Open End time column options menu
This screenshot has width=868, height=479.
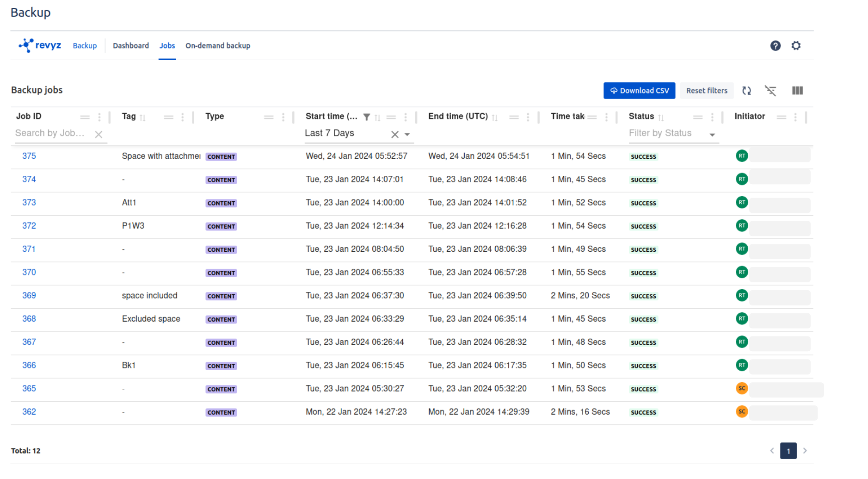pos(528,117)
